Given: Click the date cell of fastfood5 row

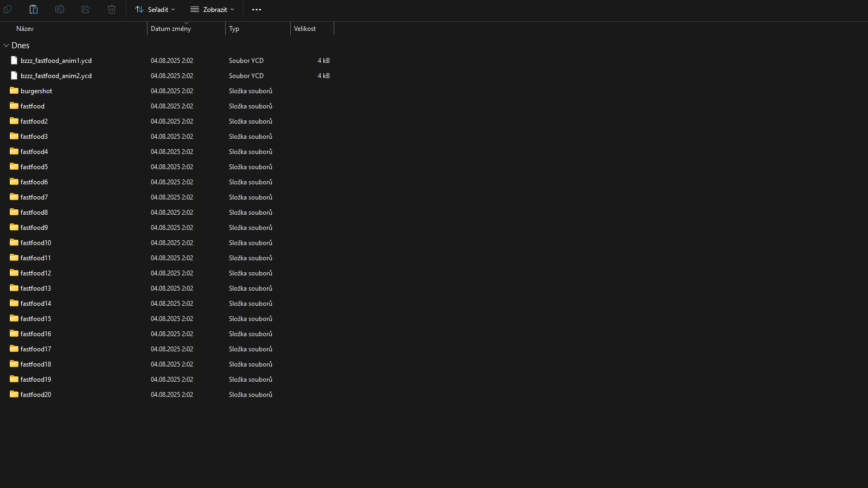Looking at the screenshot, I should click(172, 167).
